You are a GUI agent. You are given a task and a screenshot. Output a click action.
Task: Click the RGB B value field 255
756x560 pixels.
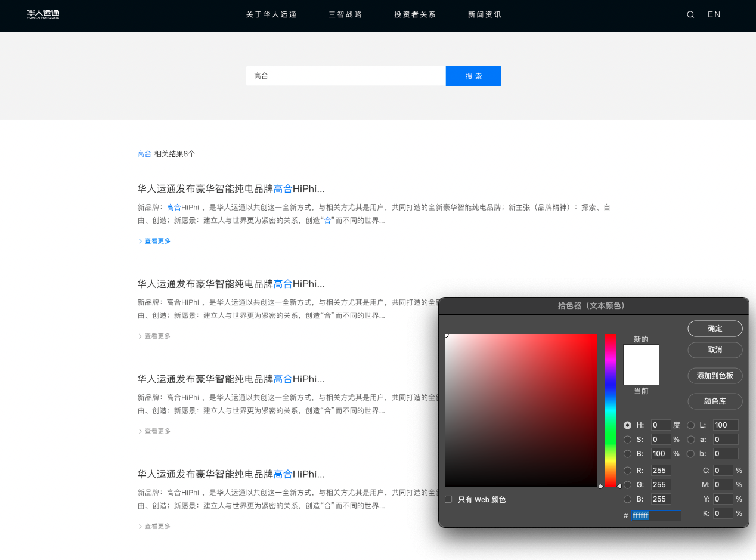pos(661,499)
